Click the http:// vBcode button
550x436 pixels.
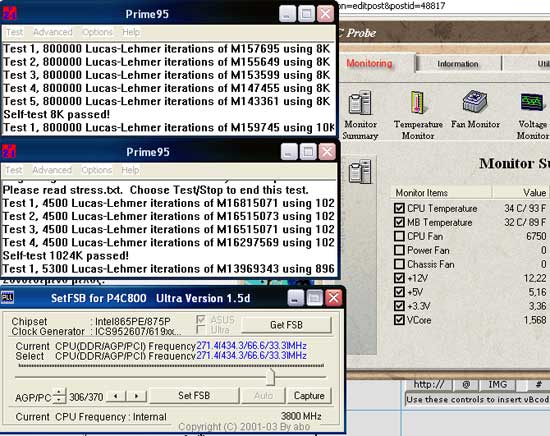[x=429, y=384]
